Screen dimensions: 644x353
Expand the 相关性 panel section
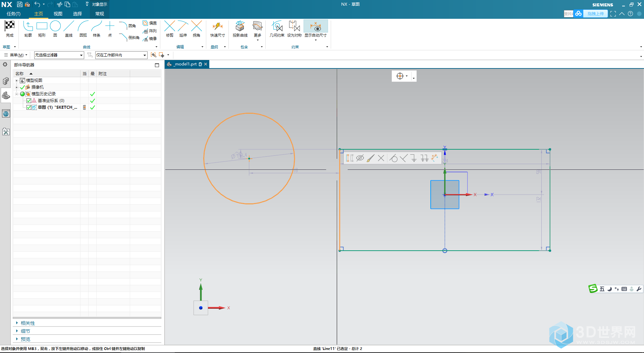(x=17, y=323)
